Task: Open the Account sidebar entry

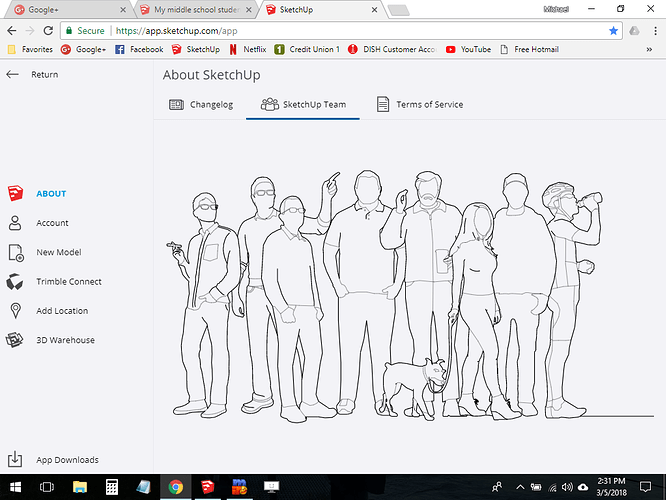Action: tap(52, 223)
